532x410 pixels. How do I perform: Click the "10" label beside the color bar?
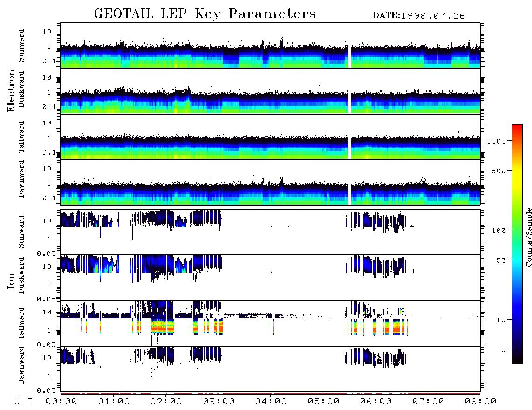click(x=501, y=320)
